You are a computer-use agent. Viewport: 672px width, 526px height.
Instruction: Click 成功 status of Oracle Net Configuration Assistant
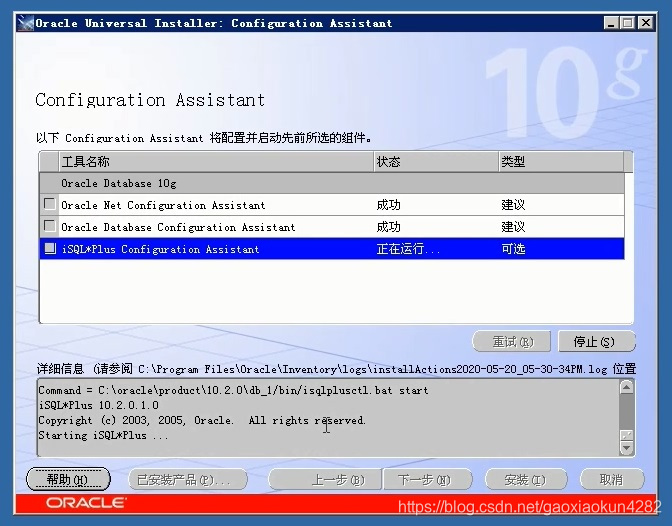point(388,205)
